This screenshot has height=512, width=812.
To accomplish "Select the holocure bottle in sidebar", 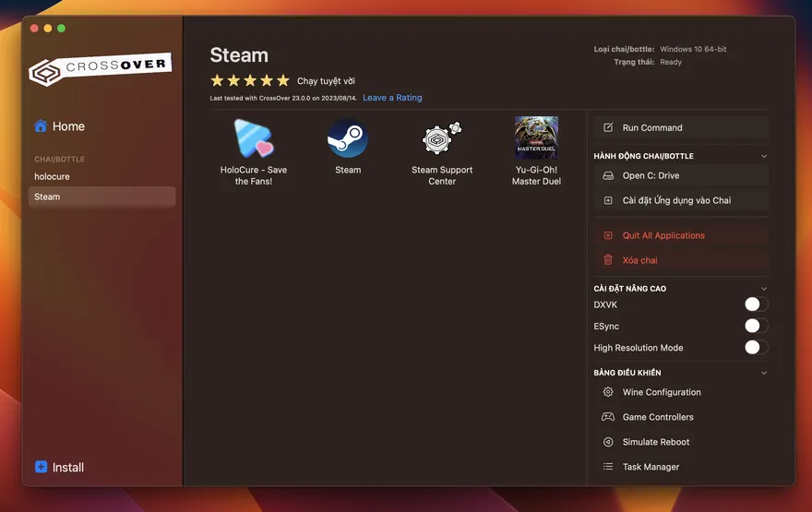I will point(52,176).
